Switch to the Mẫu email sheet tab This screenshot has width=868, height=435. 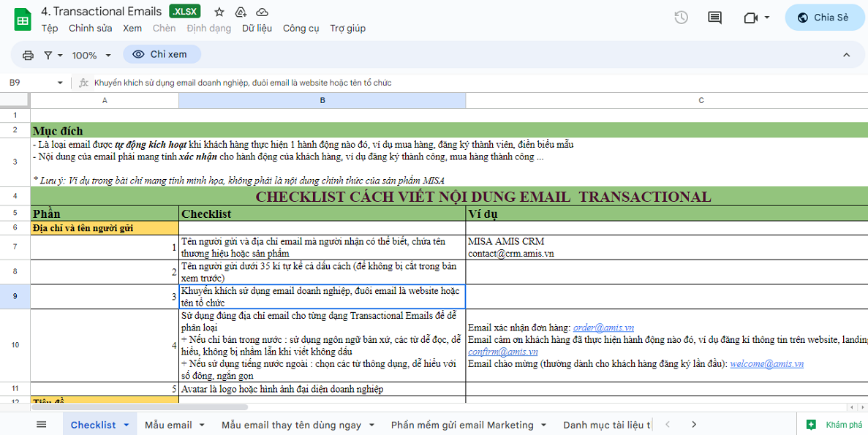pyautogui.click(x=168, y=425)
